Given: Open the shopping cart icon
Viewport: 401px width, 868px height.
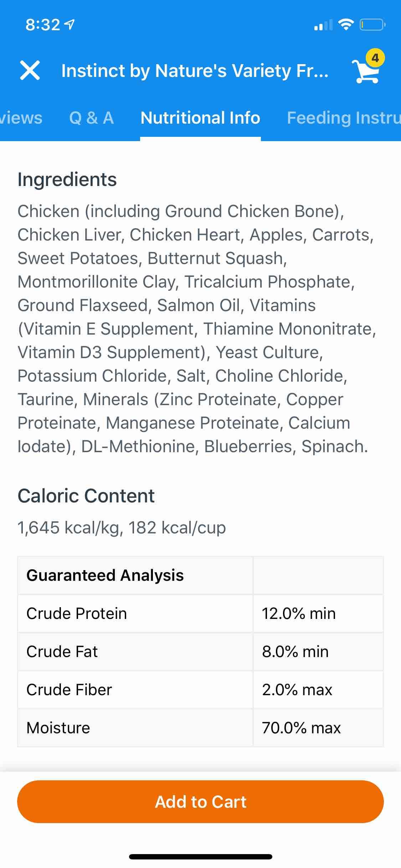Looking at the screenshot, I should click(x=366, y=72).
